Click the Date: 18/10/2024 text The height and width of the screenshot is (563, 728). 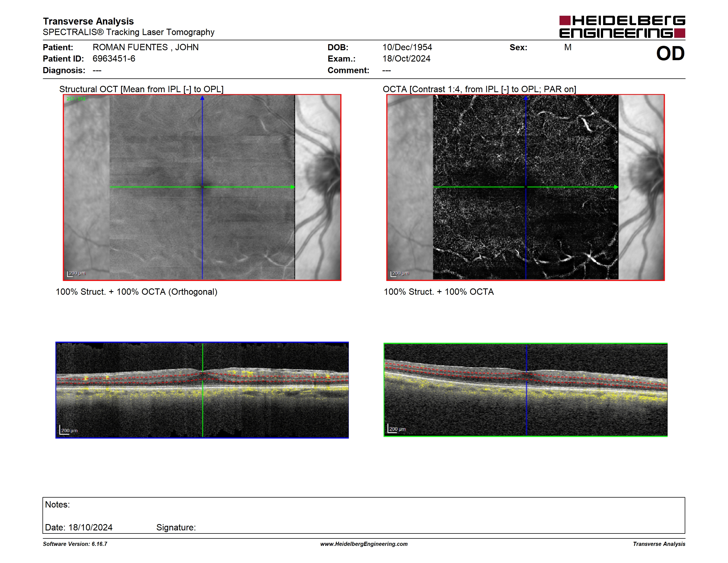coord(79,527)
